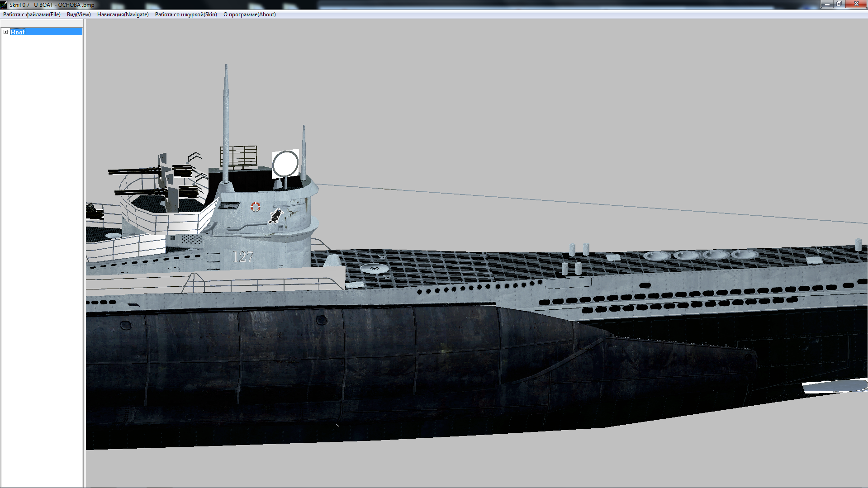
Task: Click the Sknil application icon in title bar
Action: 4,5
